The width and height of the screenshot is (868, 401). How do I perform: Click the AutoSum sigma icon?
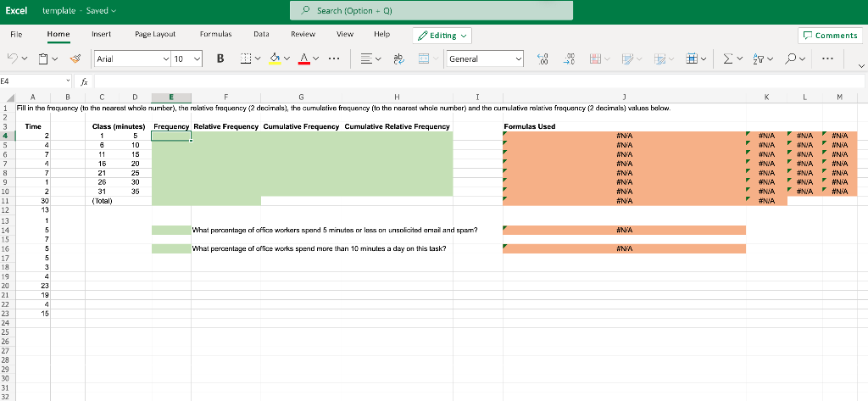coord(729,58)
